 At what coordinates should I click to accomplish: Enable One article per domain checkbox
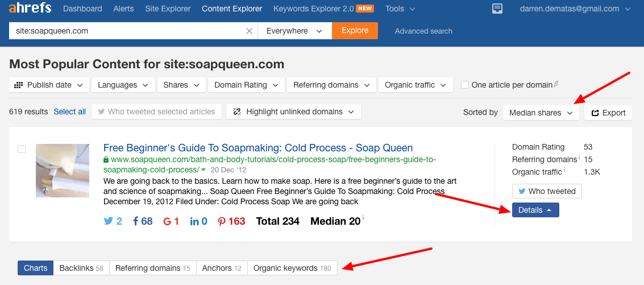[465, 85]
